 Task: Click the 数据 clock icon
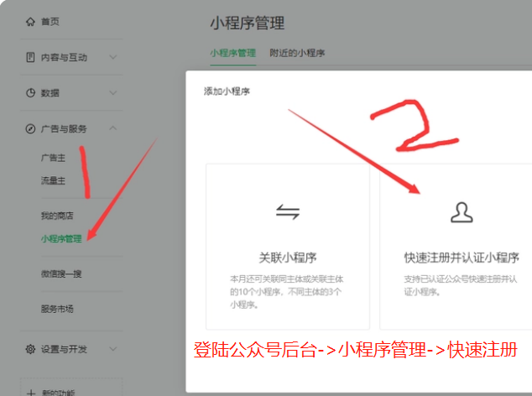[x=30, y=92]
